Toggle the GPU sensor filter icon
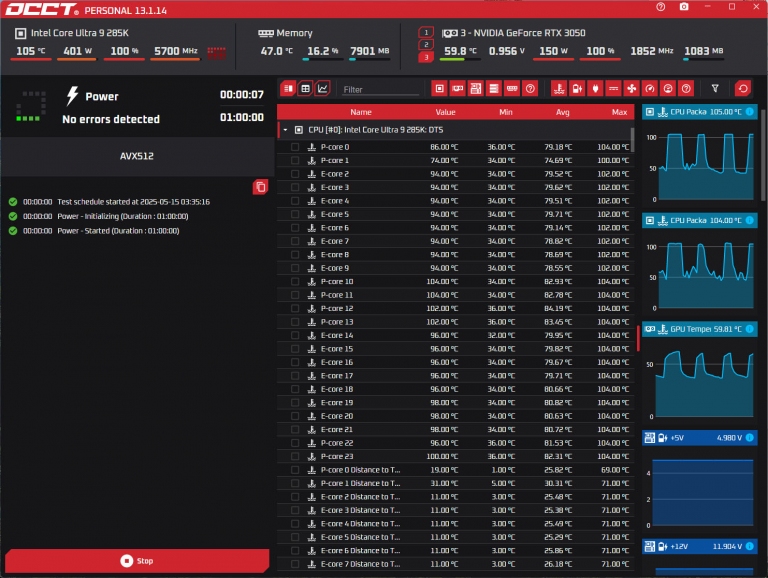Image resolution: width=768 pixels, height=578 pixels. (x=457, y=89)
